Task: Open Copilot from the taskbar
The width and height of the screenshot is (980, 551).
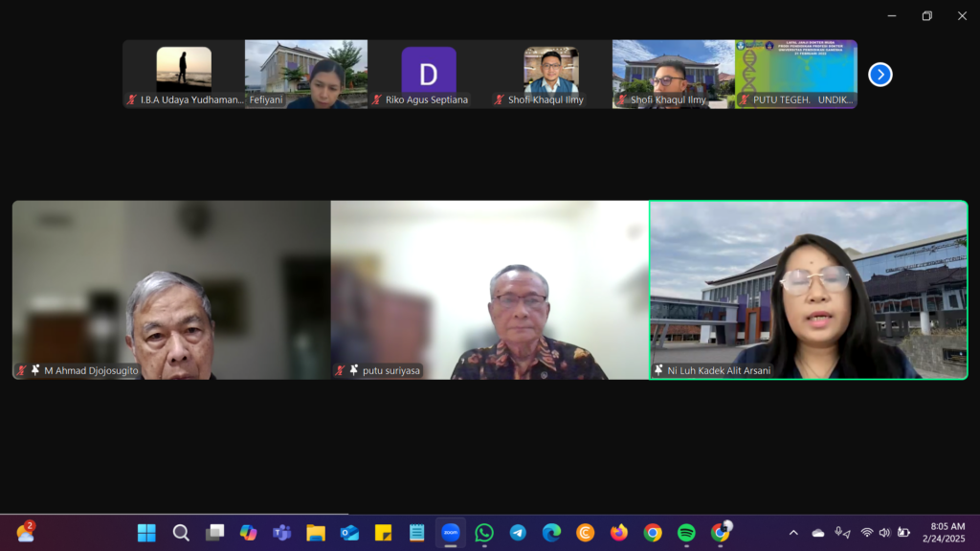Action: pos(248,533)
